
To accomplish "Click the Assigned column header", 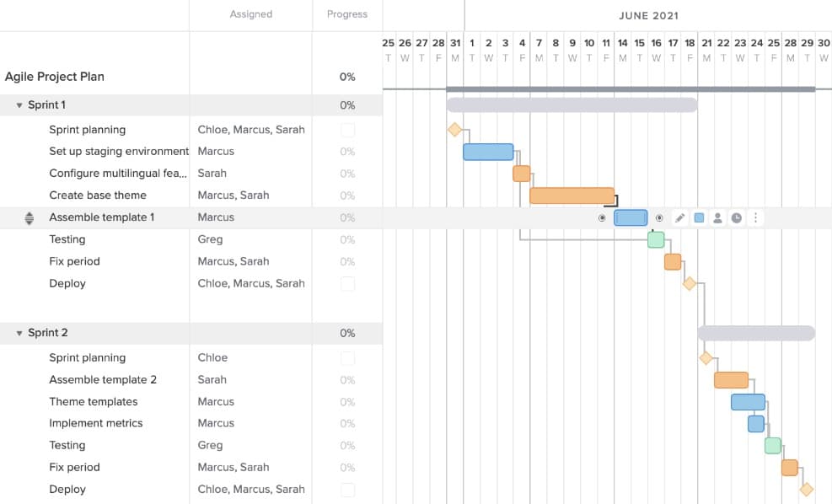I will (250, 13).
